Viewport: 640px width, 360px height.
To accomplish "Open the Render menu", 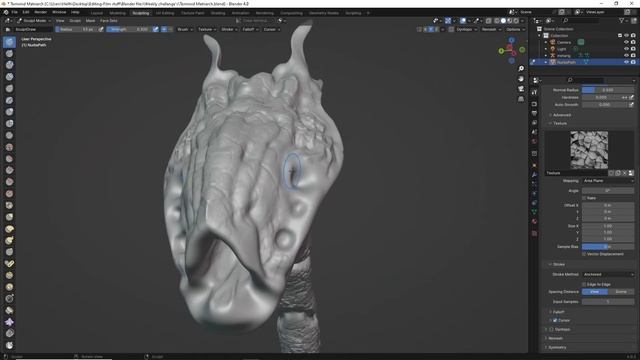I will tap(40, 12).
